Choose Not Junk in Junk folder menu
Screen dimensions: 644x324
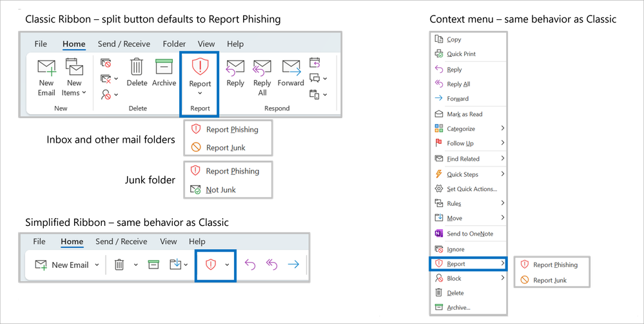click(x=228, y=190)
